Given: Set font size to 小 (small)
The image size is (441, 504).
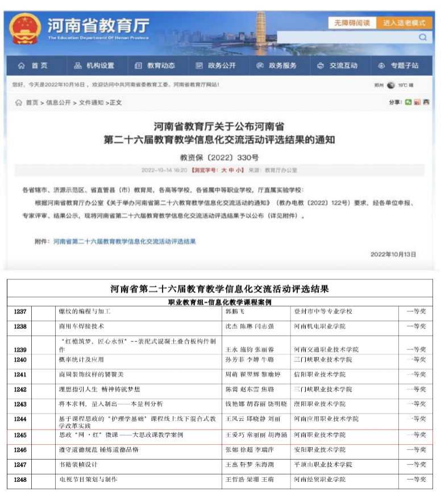Looking at the screenshot, I should [239, 171].
